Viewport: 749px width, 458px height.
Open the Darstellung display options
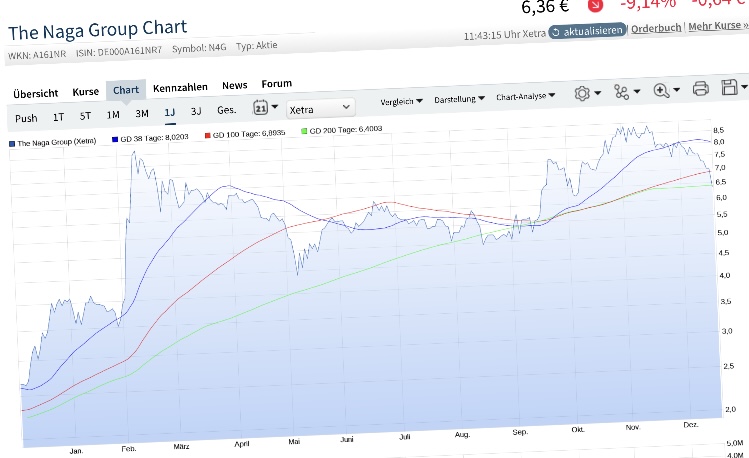[x=460, y=99]
